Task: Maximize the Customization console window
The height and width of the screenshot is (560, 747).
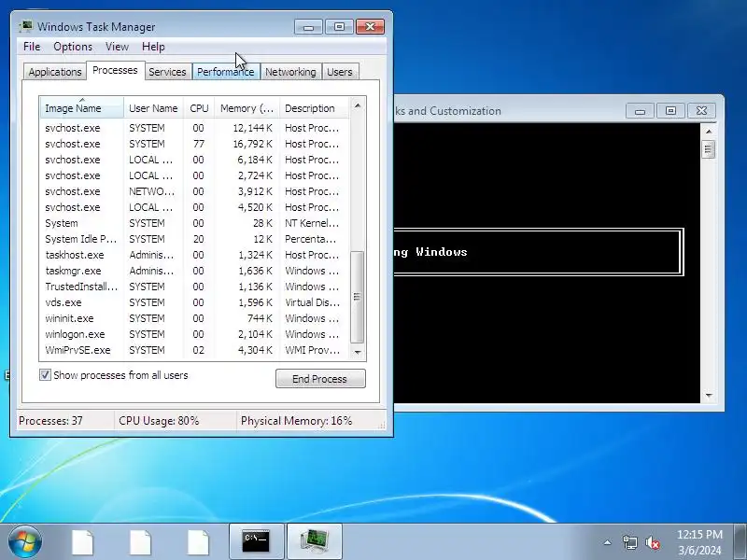Action: (670, 111)
